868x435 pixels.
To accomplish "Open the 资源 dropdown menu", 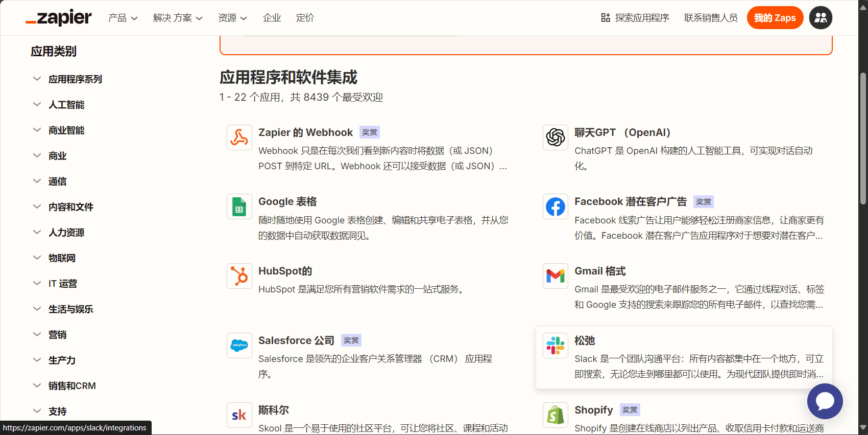I will click(x=232, y=18).
